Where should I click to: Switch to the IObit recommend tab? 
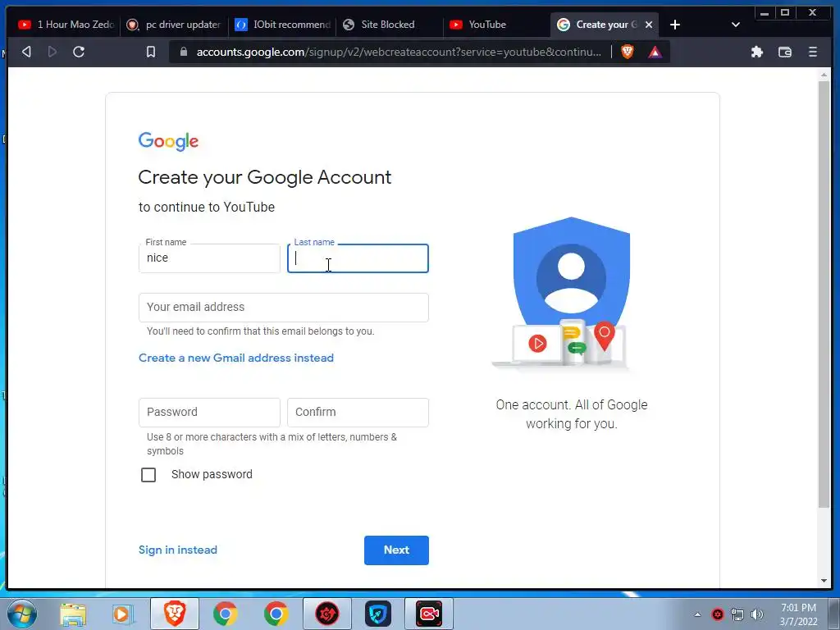pos(282,25)
